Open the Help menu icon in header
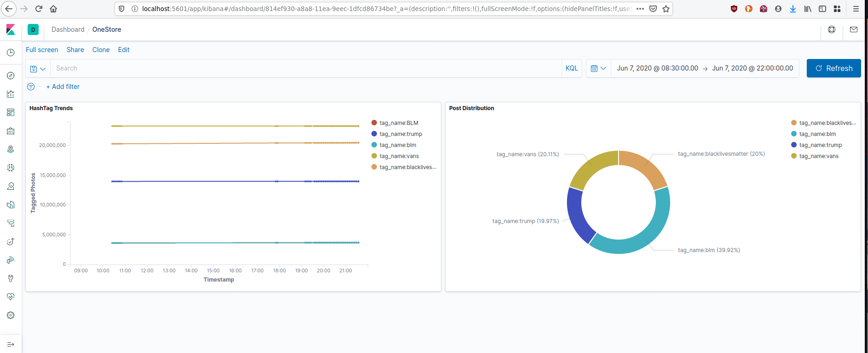The image size is (868, 353). (832, 29)
